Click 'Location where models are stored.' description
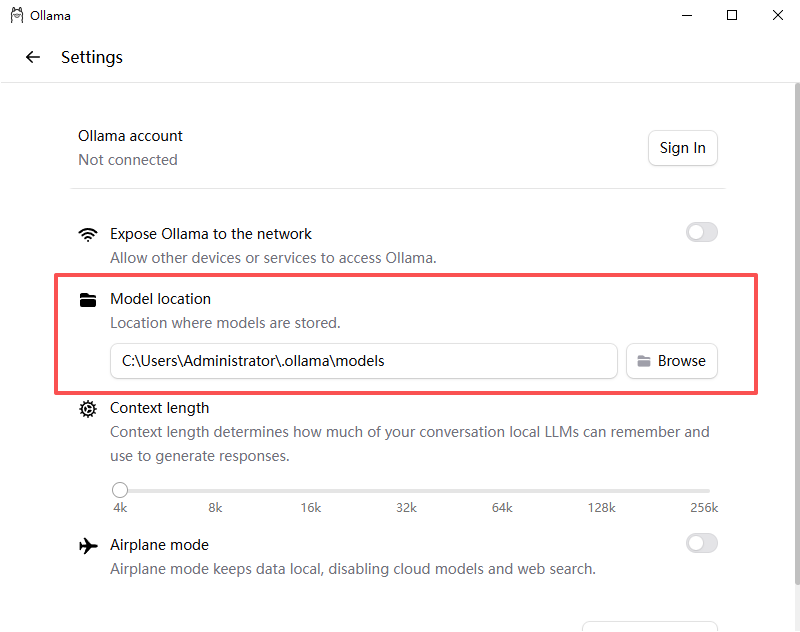This screenshot has width=800, height=632. [x=225, y=323]
